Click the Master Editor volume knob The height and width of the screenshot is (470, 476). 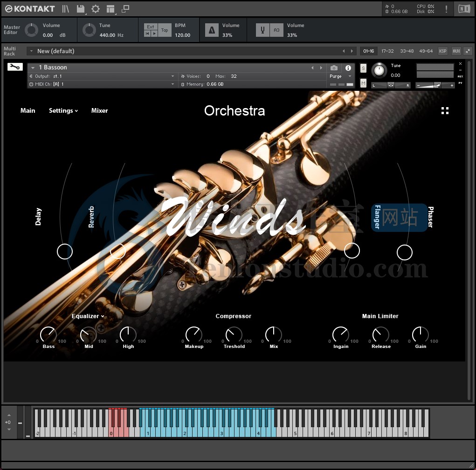31,30
